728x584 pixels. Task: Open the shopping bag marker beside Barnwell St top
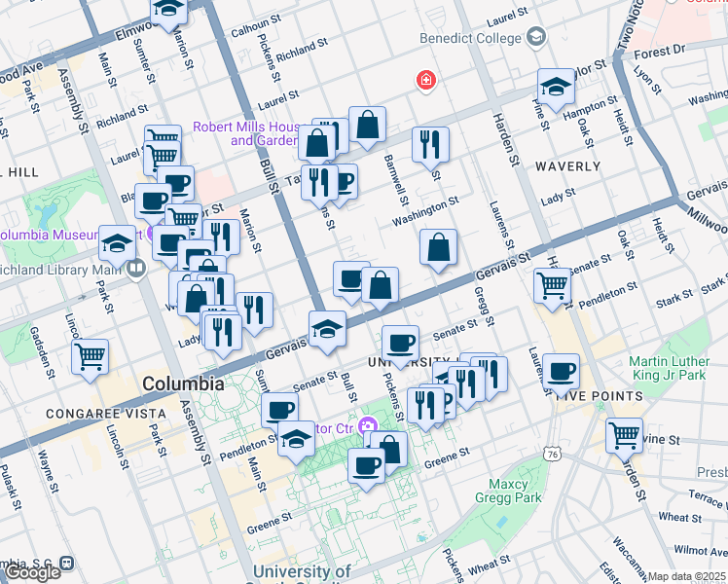[367, 128]
